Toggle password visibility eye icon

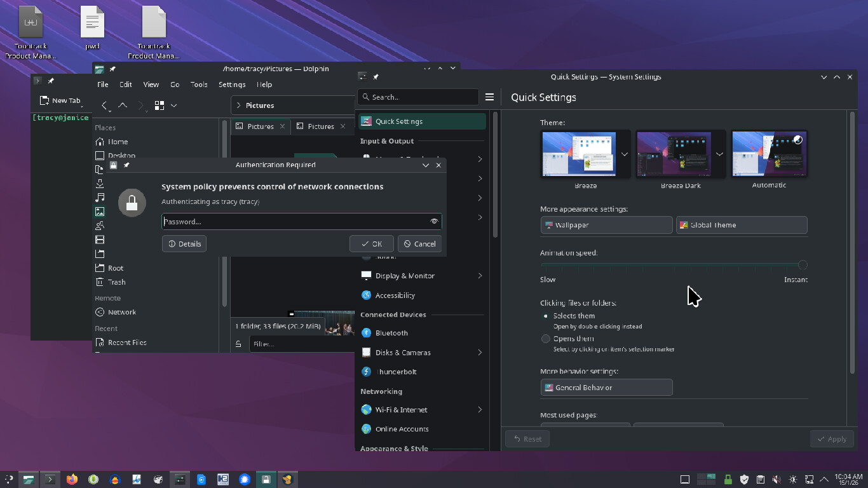coord(434,222)
